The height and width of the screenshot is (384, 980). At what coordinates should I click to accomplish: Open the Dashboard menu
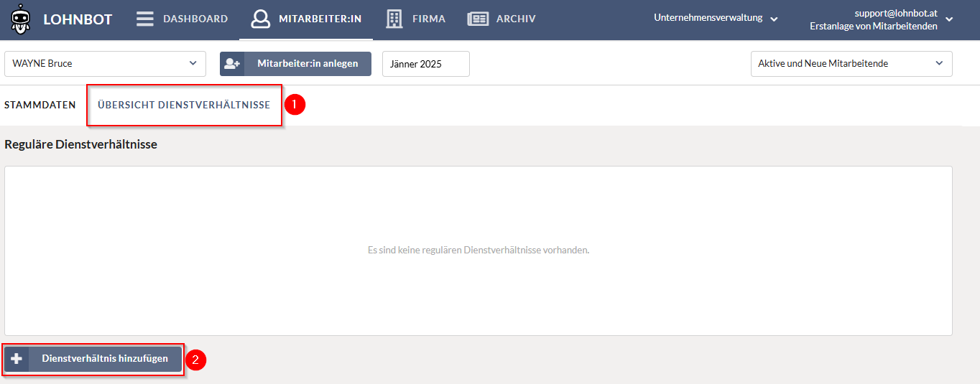[x=182, y=19]
